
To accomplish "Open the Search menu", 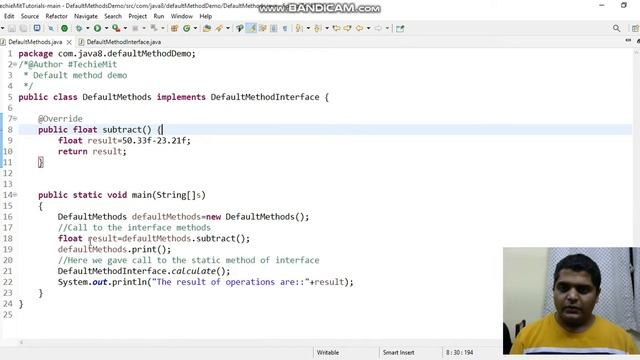I will click(113, 16).
